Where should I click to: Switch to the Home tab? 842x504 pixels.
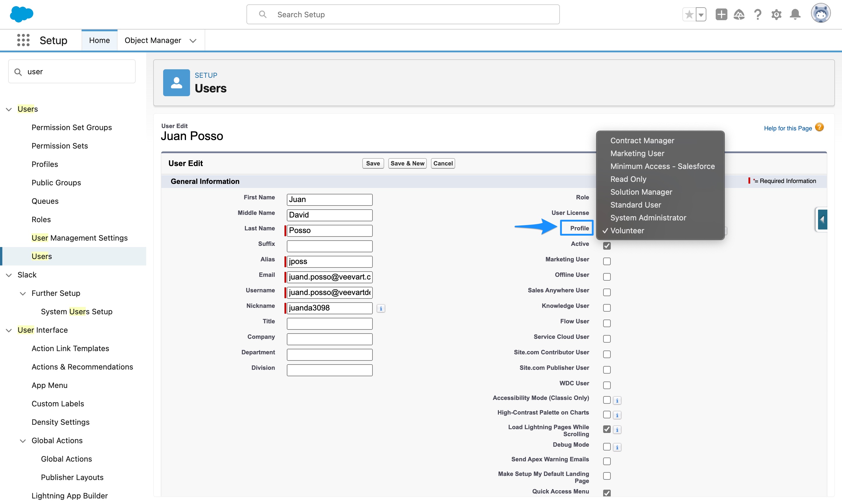(x=99, y=40)
